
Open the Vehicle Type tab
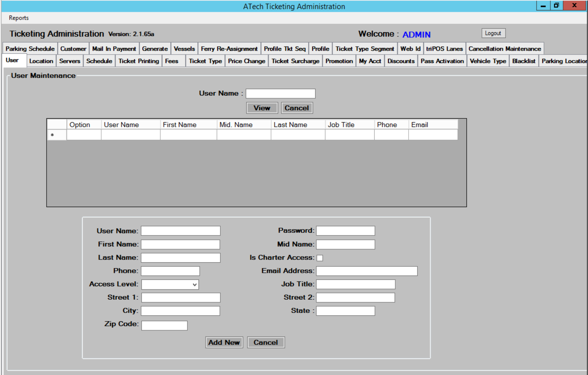[x=488, y=61]
